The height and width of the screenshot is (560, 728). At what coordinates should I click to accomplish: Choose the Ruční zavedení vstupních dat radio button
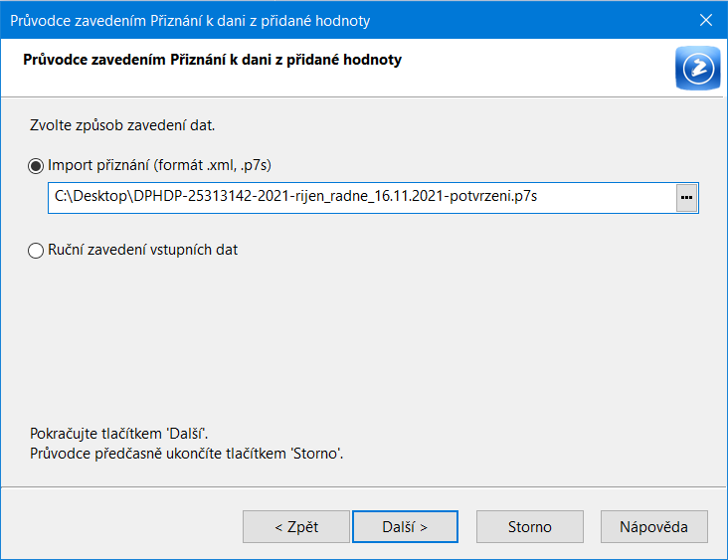(x=36, y=251)
